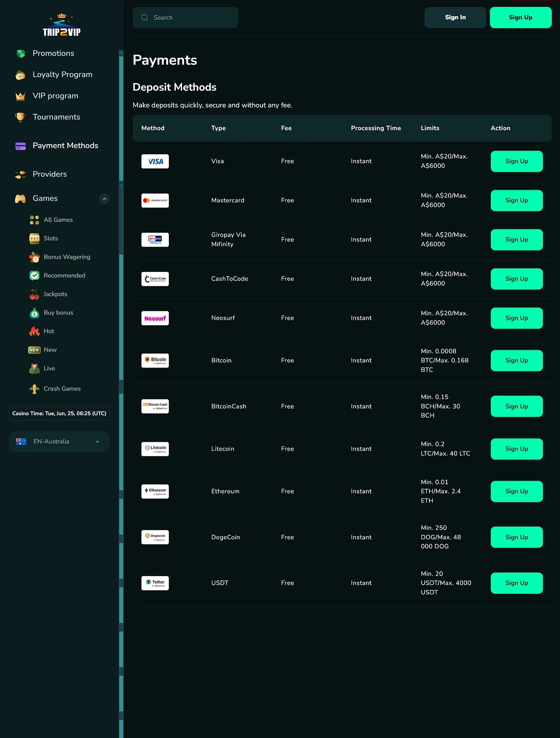The width and height of the screenshot is (560, 738).
Task: Collapse the Games section chevron
Action: [104, 199]
